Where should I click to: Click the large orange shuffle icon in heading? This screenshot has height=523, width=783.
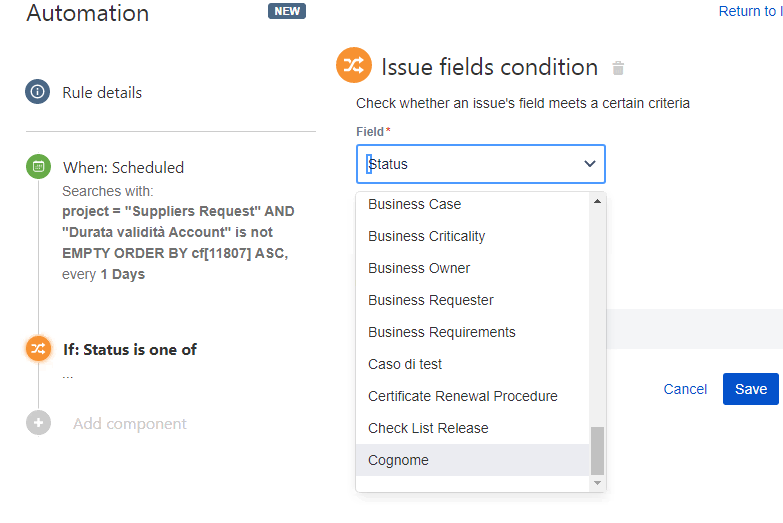(x=354, y=65)
